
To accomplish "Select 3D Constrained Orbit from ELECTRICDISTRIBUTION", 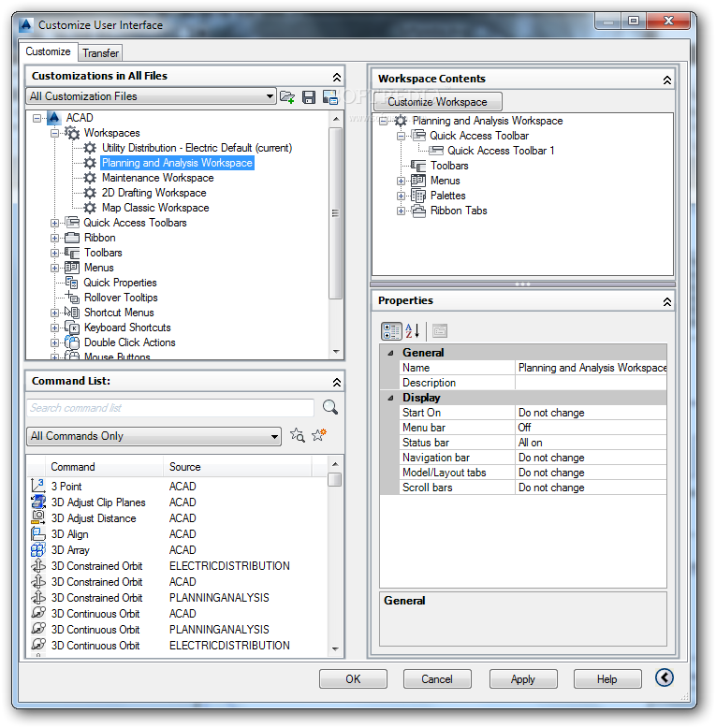I will pyautogui.click(x=170, y=566).
